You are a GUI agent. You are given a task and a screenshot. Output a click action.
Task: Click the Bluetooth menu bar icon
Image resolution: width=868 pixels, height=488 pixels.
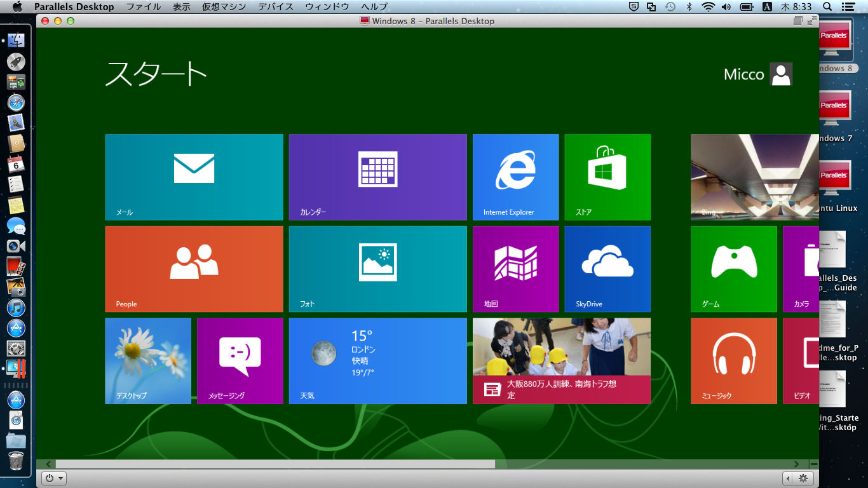(689, 6)
